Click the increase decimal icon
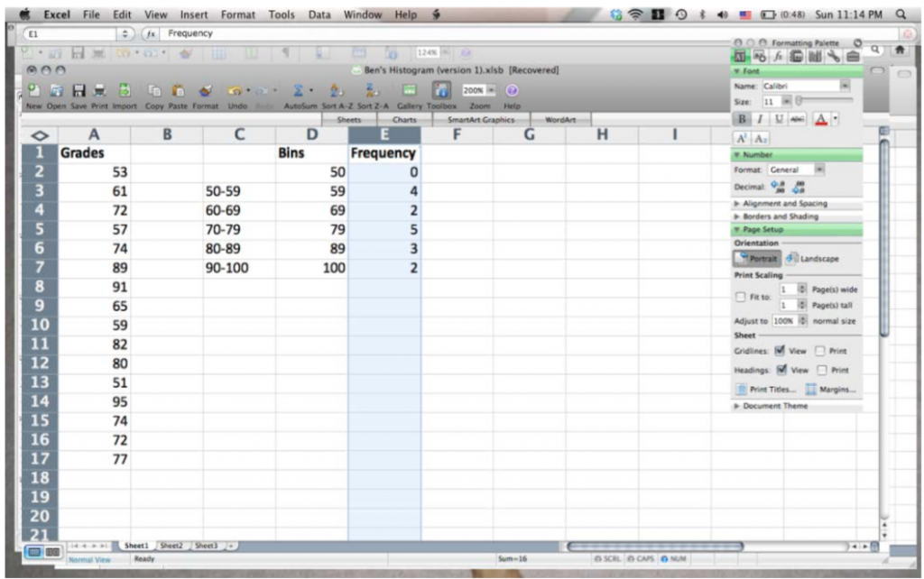The width and height of the screenshot is (924, 579). (777, 187)
